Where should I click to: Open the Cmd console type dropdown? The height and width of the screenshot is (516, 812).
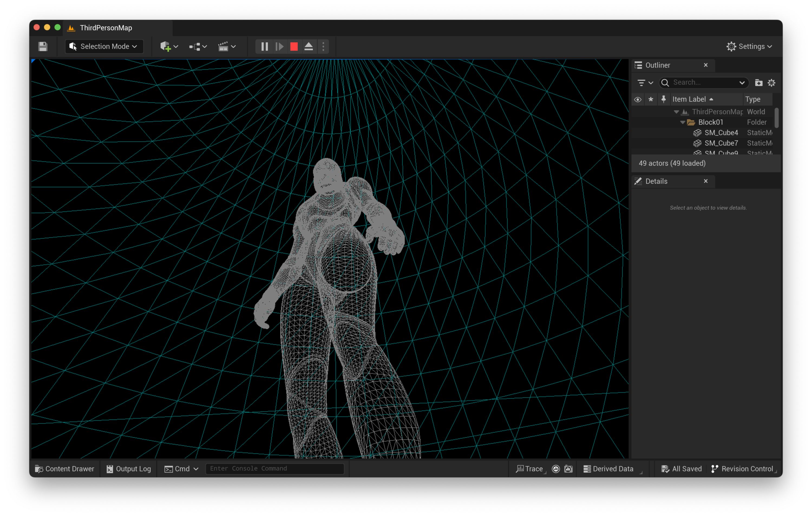181,469
